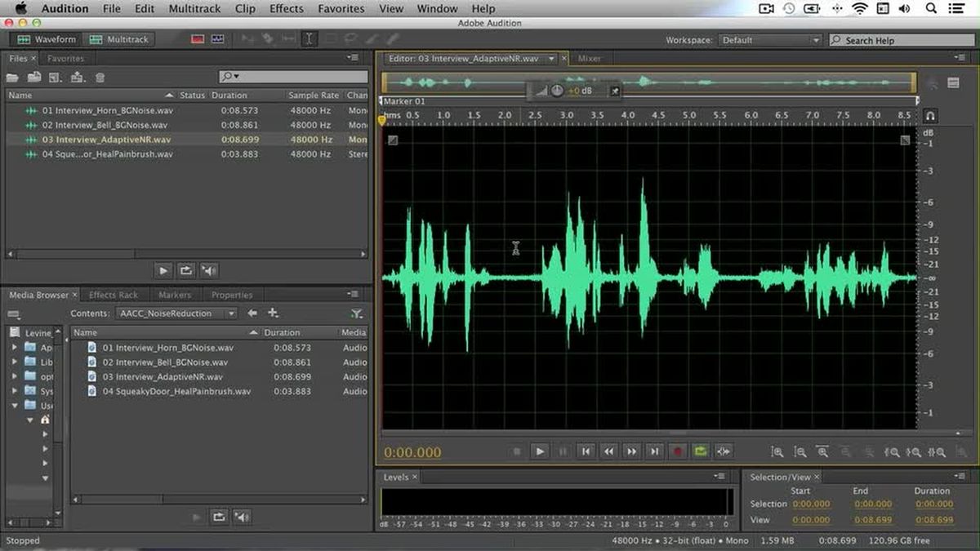Click the Spotlight search icon in menu bar
The width and height of the screenshot is (980, 551).
pyautogui.click(x=932, y=8)
